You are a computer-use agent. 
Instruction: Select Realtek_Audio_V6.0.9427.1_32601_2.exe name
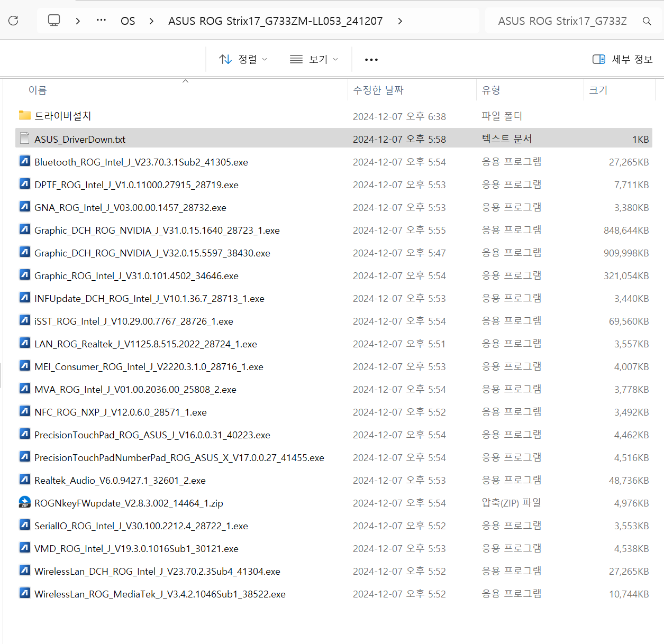[x=120, y=480]
